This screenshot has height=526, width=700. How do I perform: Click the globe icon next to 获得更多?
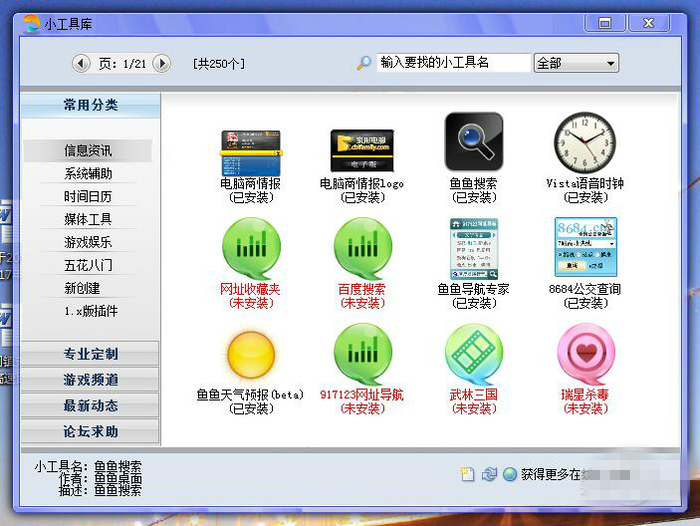click(509, 474)
